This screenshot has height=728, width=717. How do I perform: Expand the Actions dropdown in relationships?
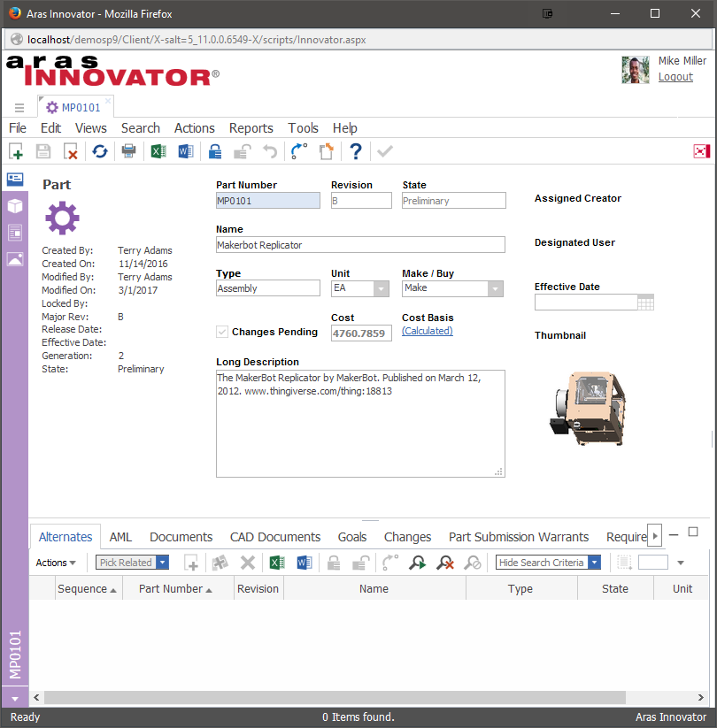point(56,563)
